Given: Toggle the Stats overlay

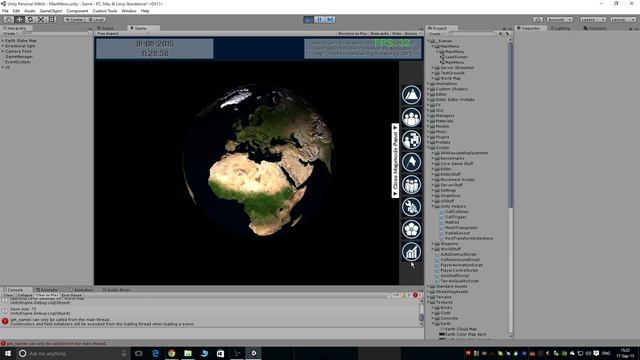Looking at the screenshot, I should (x=397, y=33).
